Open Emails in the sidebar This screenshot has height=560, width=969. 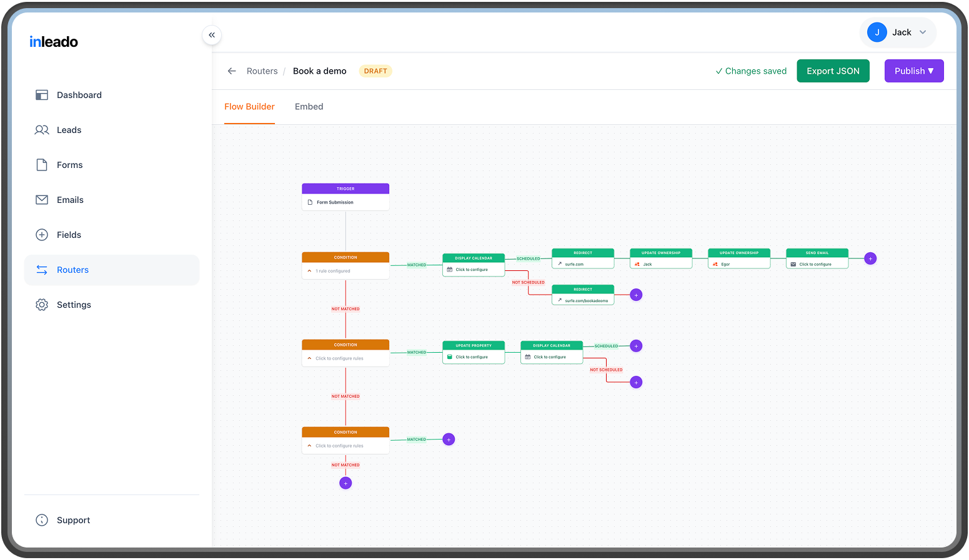coord(112,200)
